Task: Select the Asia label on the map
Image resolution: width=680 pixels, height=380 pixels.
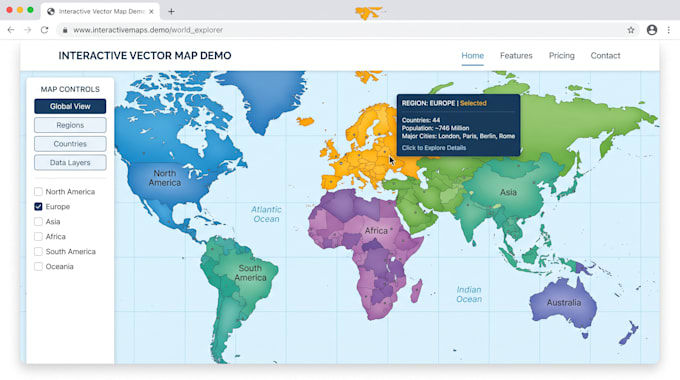Action: [x=508, y=192]
